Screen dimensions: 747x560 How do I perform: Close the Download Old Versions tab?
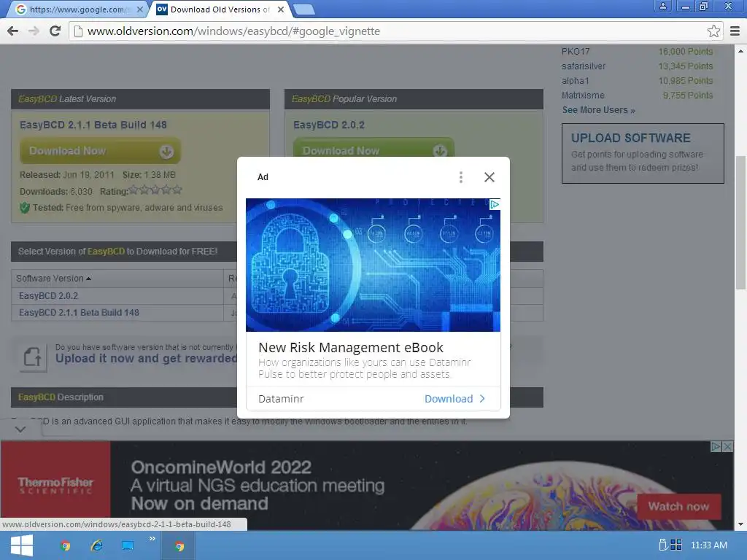pyautogui.click(x=281, y=9)
